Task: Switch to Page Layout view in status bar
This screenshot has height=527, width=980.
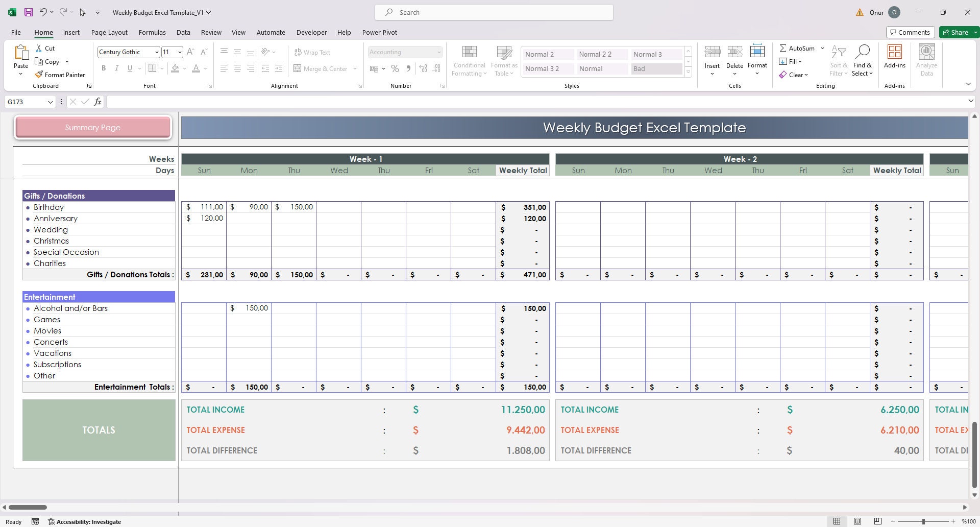Action: coord(857,521)
